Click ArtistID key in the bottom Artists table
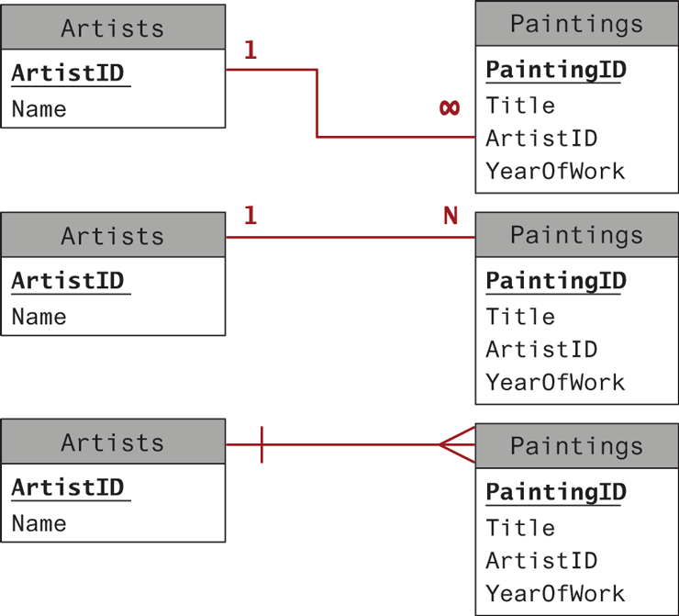Screen dimensions: 679x616 (x=68, y=487)
